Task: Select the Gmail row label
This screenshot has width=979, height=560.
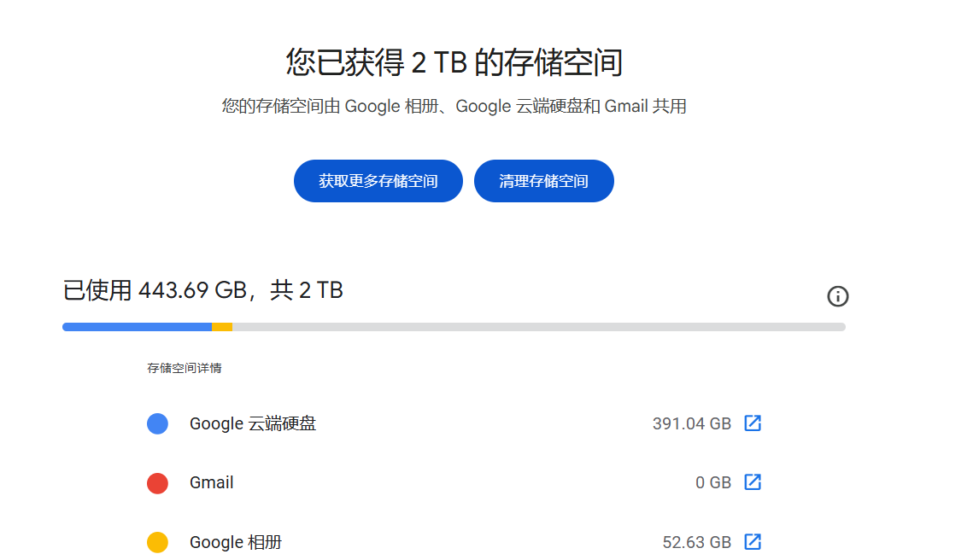Action: [212, 482]
